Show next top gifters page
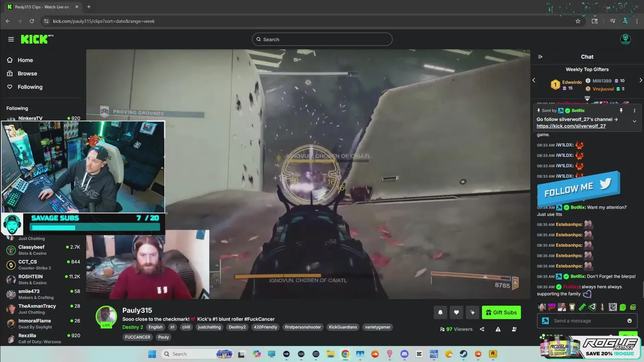The width and height of the screenshot is (644, 362). pos(640,80)
